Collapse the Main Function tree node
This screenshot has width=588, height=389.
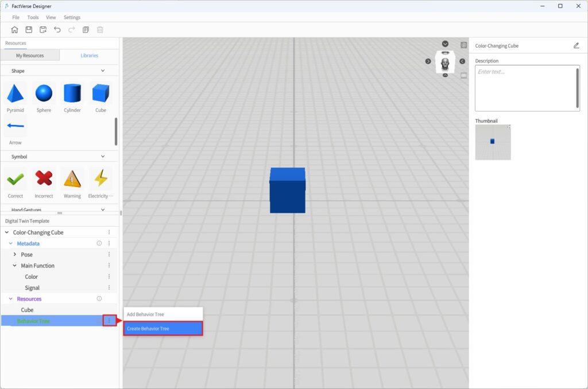tap(15, 266)
